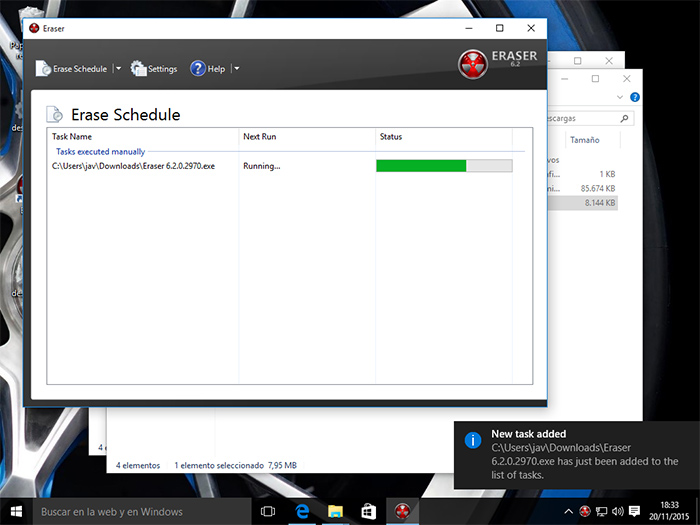Open Settings via the gear icon
The width and height of the screenshot is (700, 525).
pyautogui.click(x=139, y=69)
